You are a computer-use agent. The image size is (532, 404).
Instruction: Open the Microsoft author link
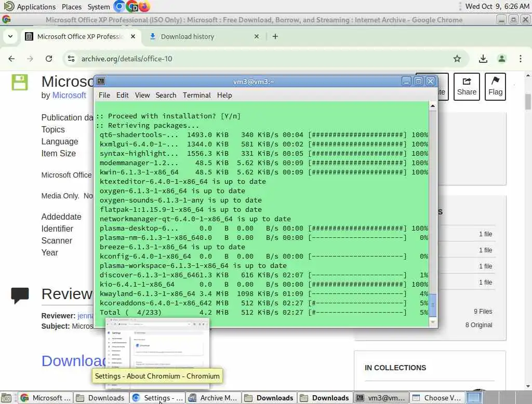(x=69, y=96)
